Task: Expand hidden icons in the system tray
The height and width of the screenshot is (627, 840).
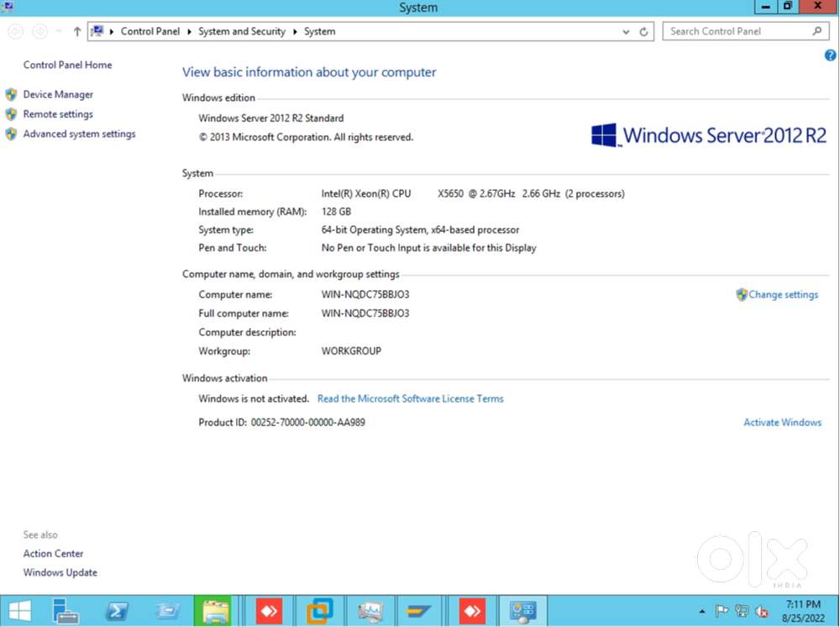Action: coord(702,611)
